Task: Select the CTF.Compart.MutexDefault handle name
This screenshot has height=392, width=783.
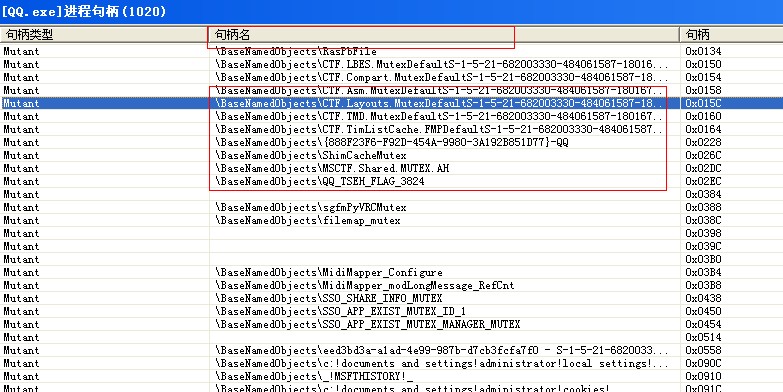Action: pos(441,77)
